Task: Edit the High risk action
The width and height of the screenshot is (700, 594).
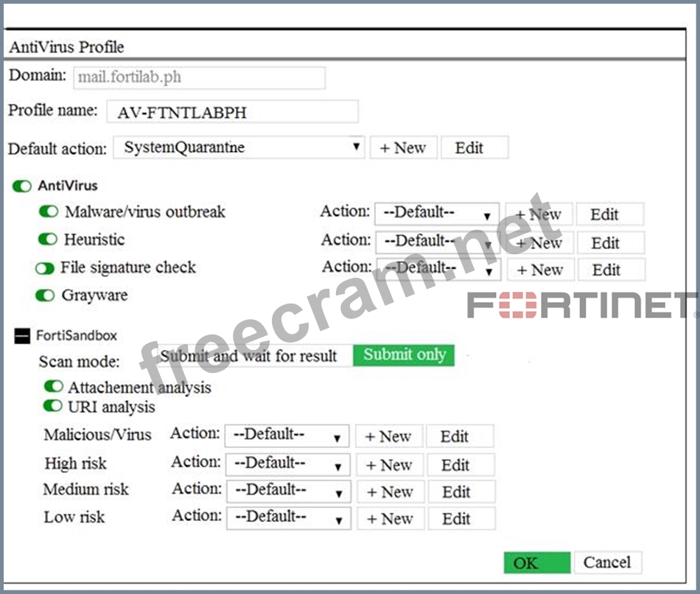Action: (x=461, y=465)
